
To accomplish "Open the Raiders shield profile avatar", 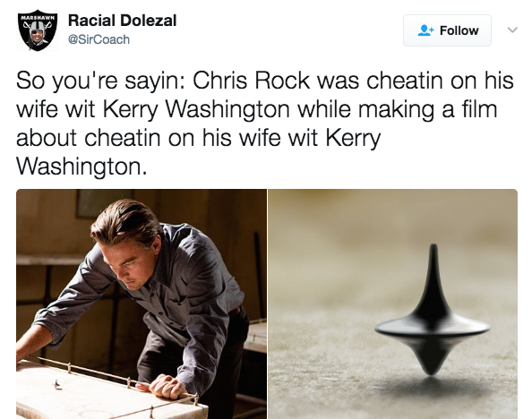I will pos(38,30).
